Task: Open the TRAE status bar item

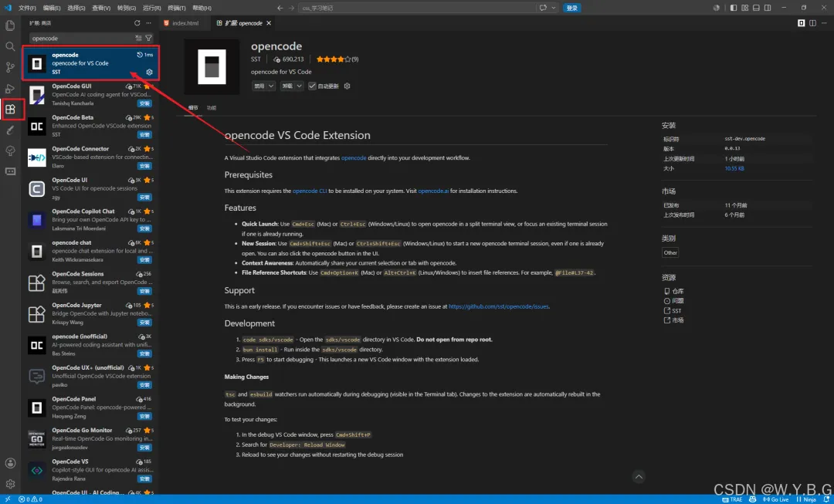Action: (x=733, y=499)
